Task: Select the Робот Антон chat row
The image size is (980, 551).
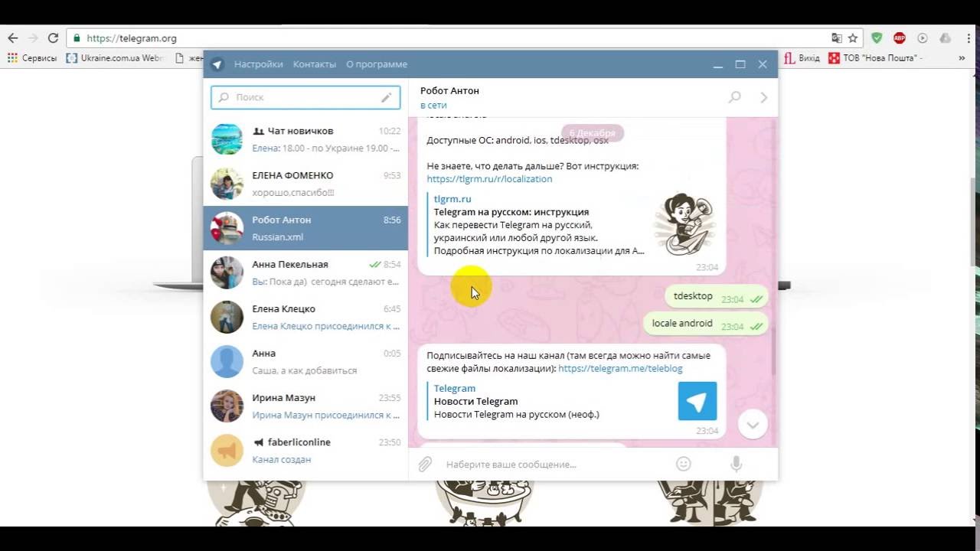Action: click(x=305, y=228)
